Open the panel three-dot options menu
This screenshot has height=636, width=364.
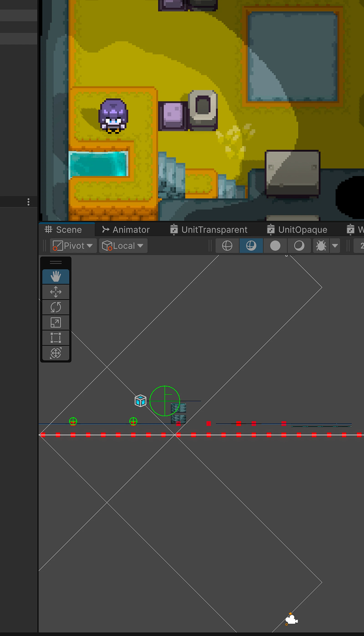(x=28, y=202)
